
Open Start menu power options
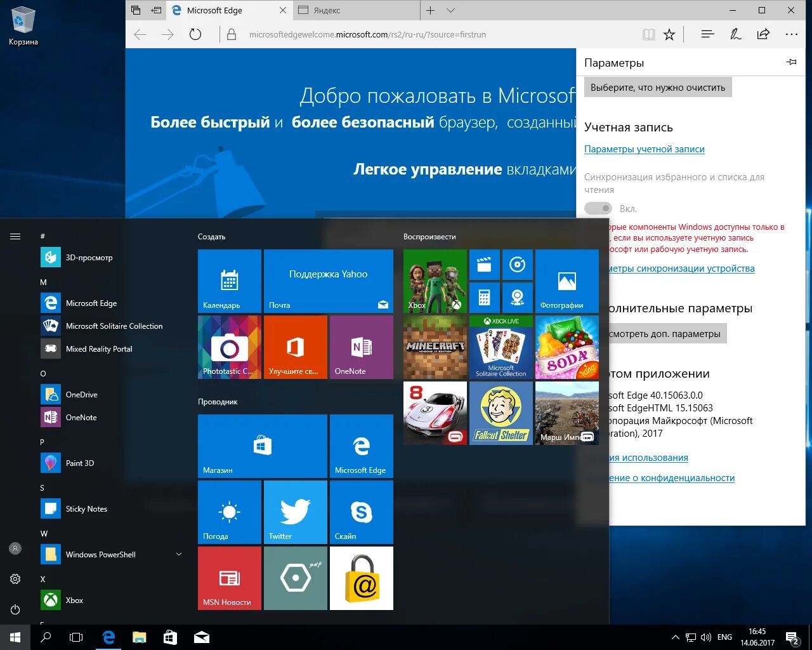point(15,609)
